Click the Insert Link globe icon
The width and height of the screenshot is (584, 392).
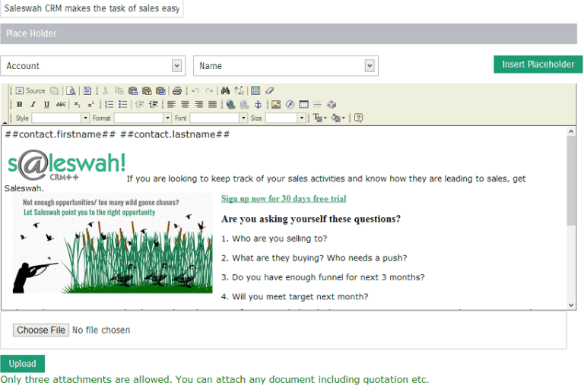pos(230,105)
